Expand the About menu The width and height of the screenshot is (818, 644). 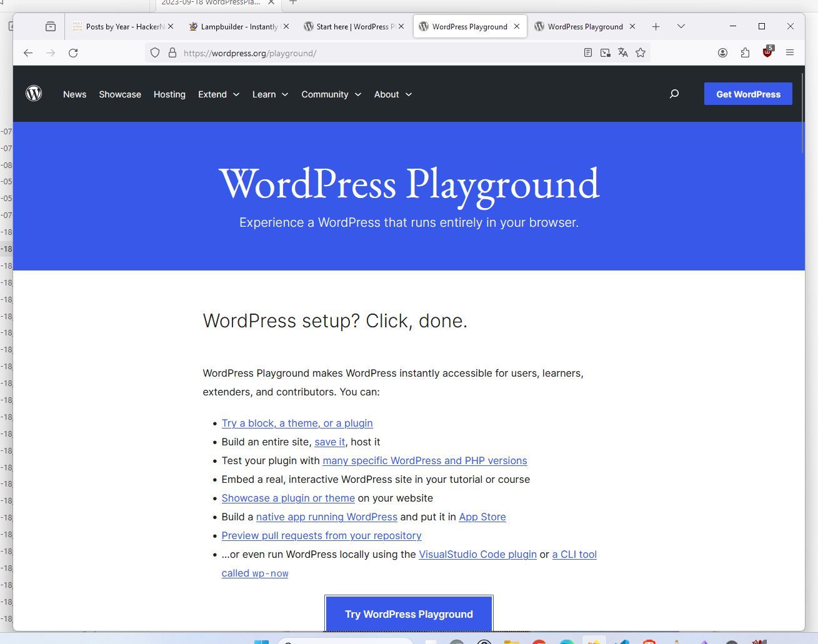(x=393, y=94)
